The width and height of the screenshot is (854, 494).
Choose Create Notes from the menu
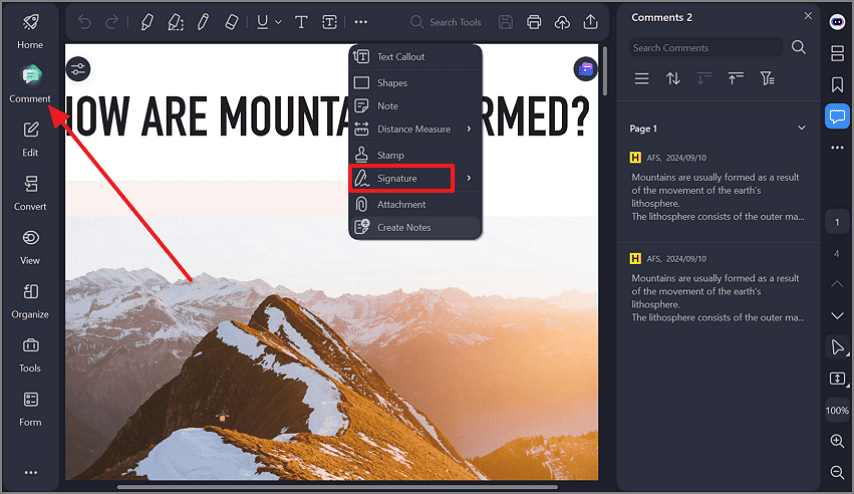415,228
